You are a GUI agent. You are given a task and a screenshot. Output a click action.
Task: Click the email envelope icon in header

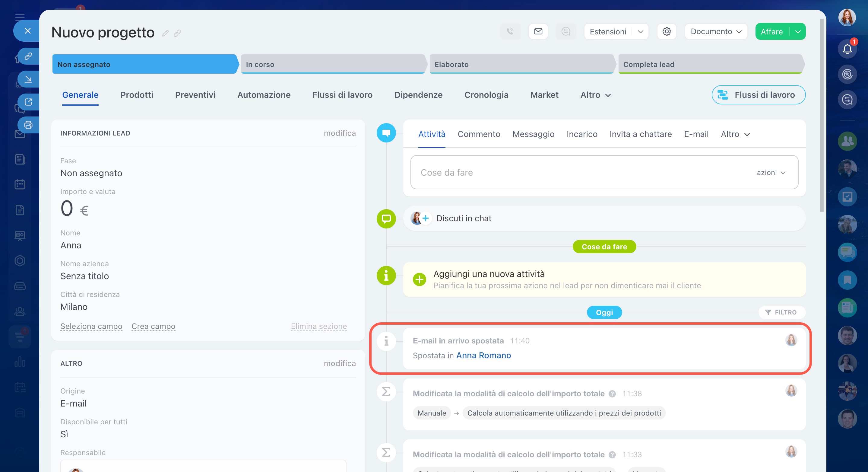click(538, 31)
